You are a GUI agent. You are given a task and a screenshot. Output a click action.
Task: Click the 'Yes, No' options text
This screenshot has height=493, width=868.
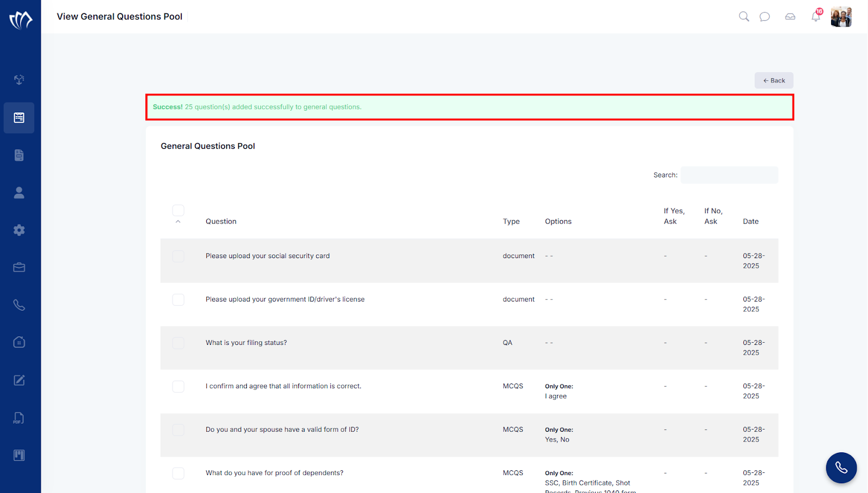point(557,440)
